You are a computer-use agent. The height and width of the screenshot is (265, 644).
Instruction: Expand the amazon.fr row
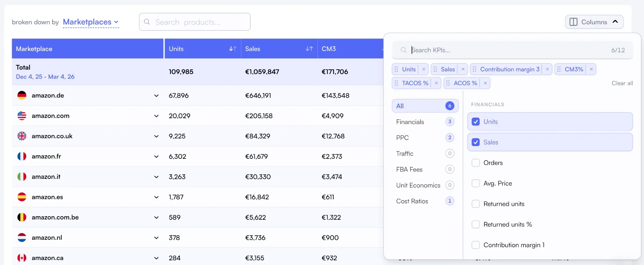click(156, 156)
